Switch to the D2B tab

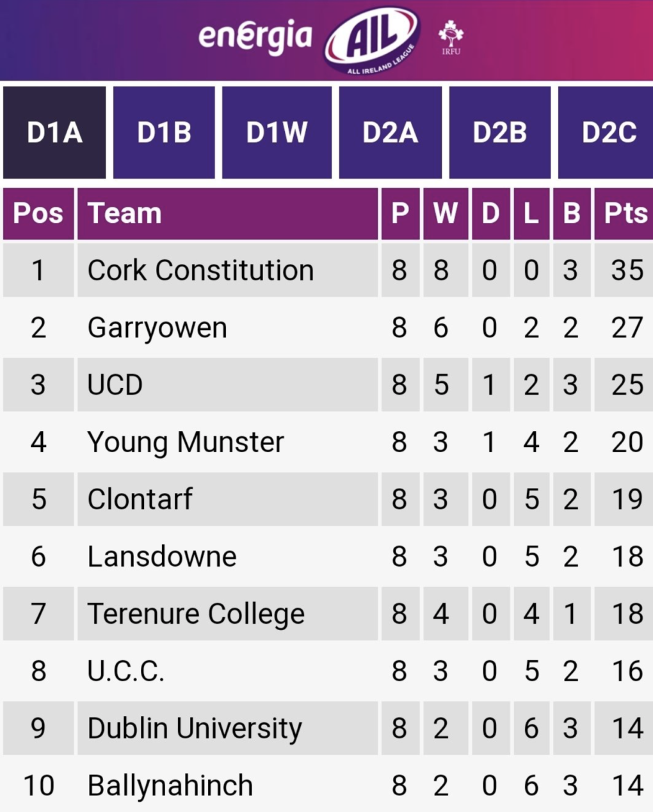point(499,133)
